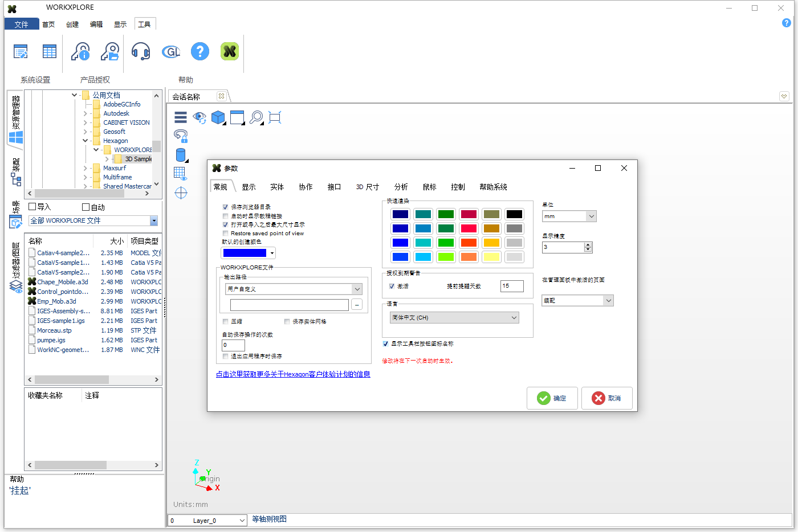This screenshot has width=798, height=532.
Task: Click the 确定 confirm button
Action: click(552, 398)
